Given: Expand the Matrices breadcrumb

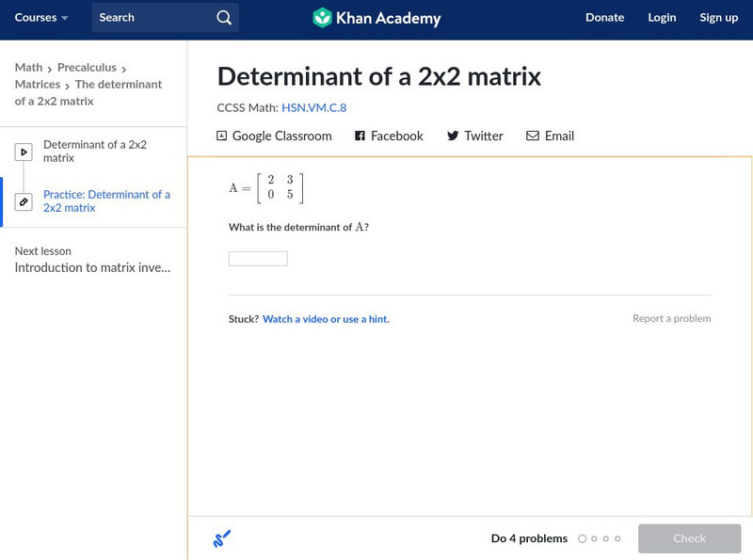Looking at the screenshot, I should pos(36,84).
